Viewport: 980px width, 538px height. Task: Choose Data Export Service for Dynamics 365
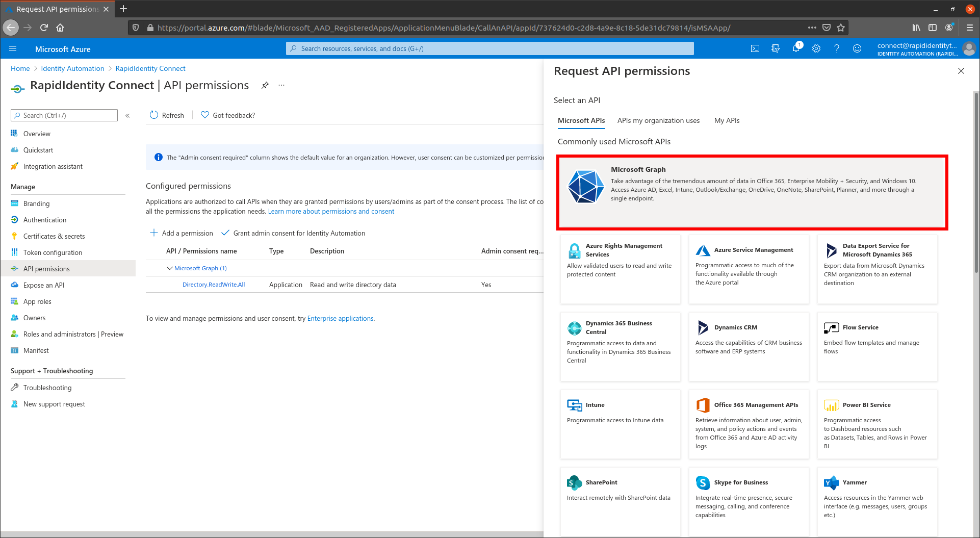tap(877, 269)
